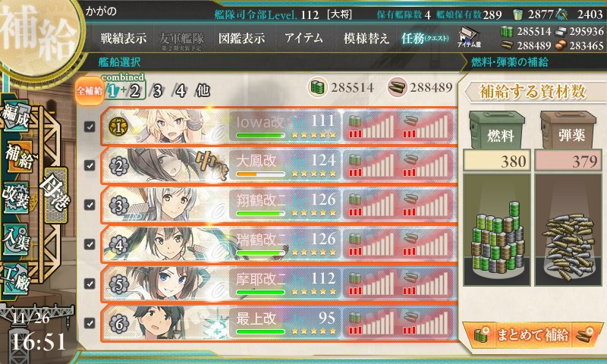Viewport: 607px width, 364px height.
Task: Open the 図鑑表示 encyclopedia menu
Action: click(241, 38)
